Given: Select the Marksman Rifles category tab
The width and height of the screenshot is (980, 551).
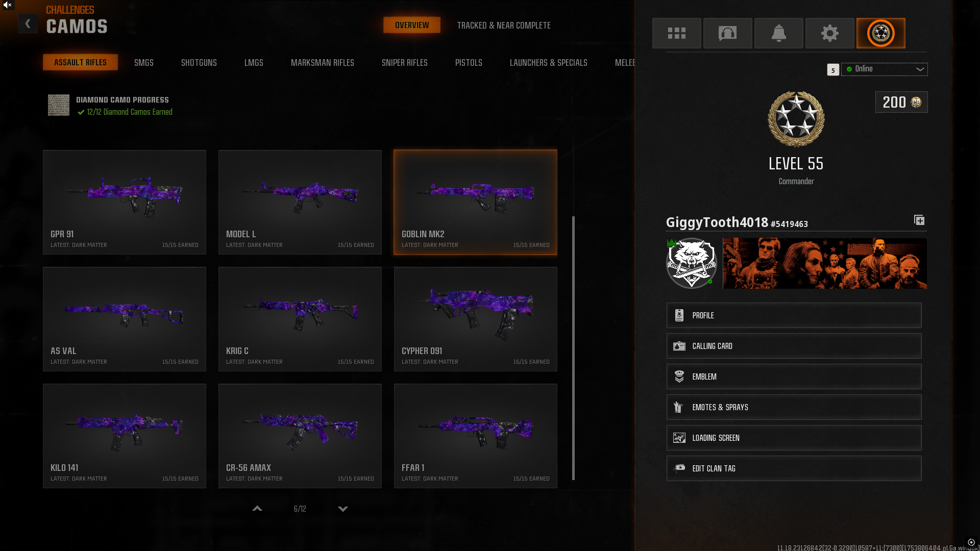Looking at the screenshot, I should click(x=323, y=63).
